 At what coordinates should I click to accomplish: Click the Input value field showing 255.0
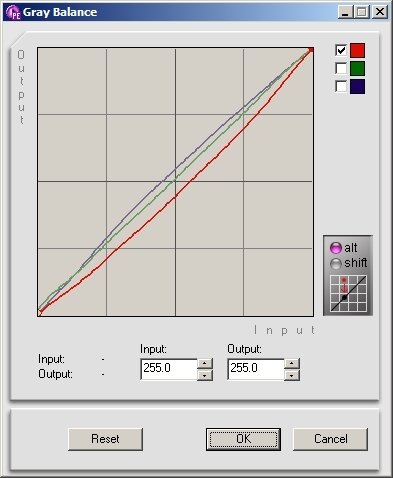[169, 368]
